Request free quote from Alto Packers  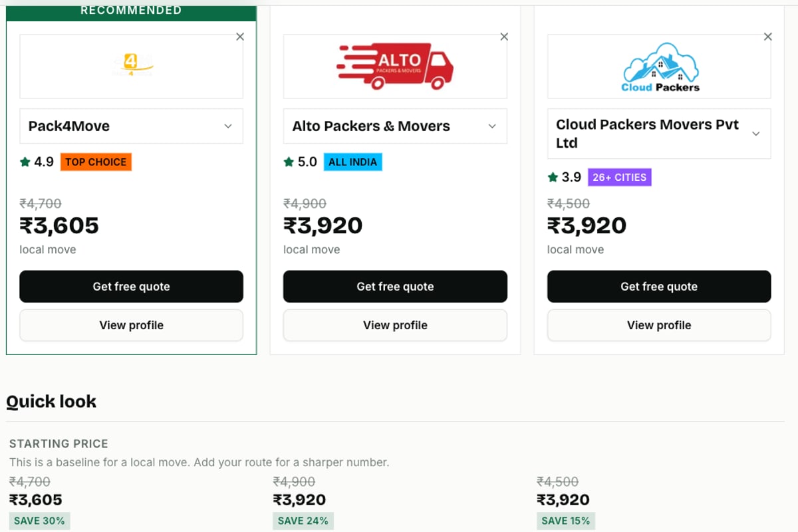396,287
